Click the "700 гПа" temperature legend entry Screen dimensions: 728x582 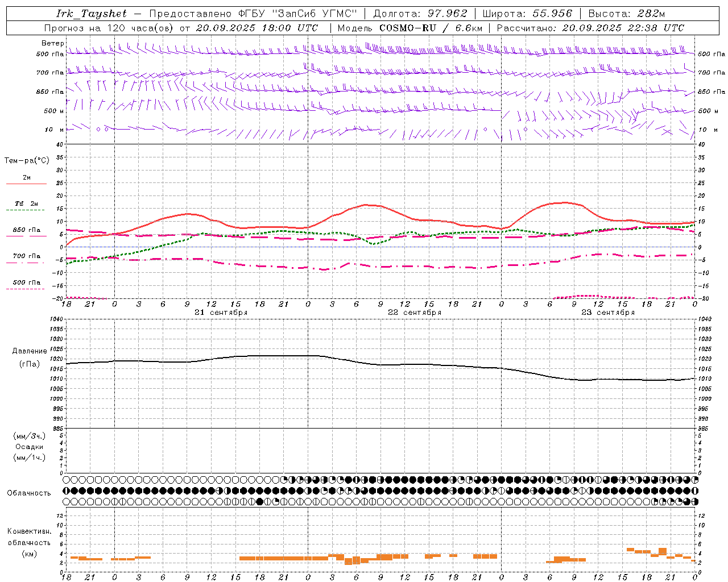tap(27, 256)
